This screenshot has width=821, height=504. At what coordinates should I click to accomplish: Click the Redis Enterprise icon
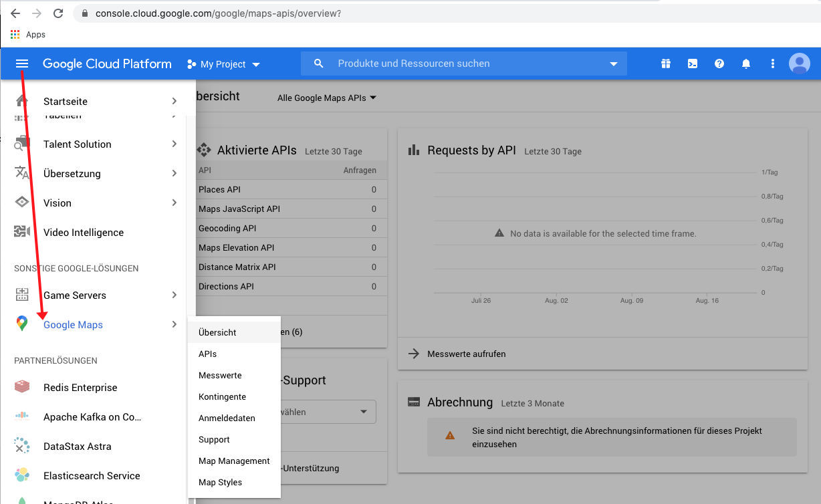coord(21,387)
